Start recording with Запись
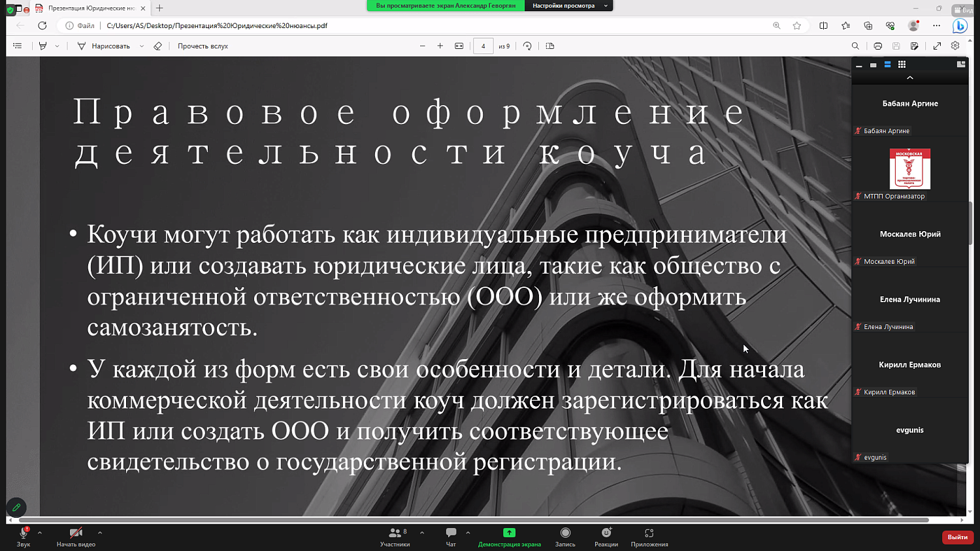 click(565, 537)
